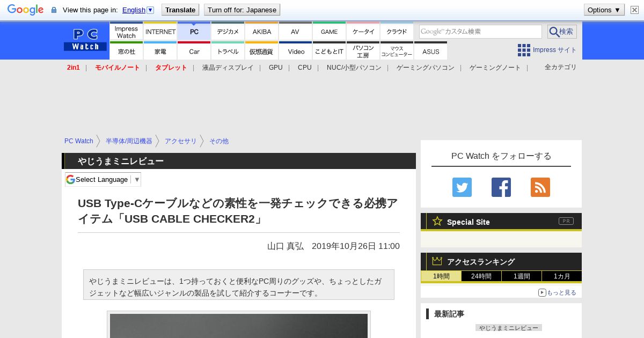Select the PC tab
This screenshot has height=338, width=644.
click(194, 32)
